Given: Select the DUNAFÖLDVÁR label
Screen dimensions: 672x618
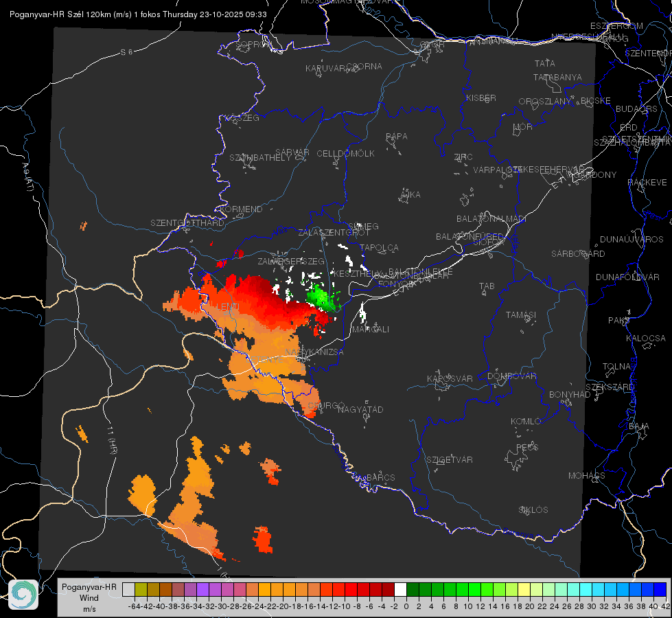Looking at the screenshot, I should point(627,277).
